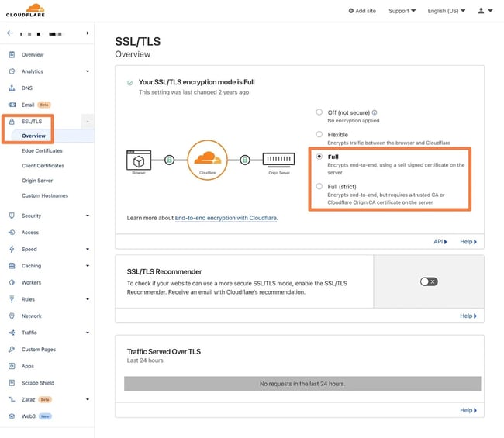
Task: Choose Full (strict) encryption mode
Action: (x=319, y=187)
